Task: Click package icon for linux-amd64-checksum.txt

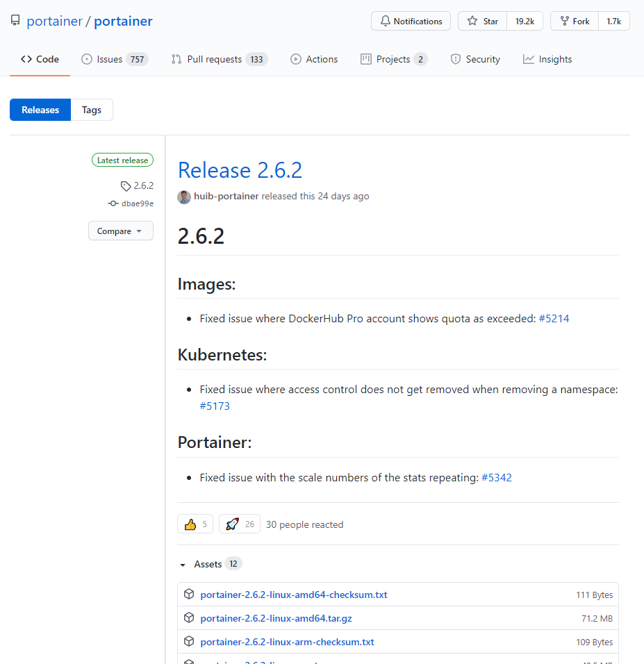Action: 189,594
